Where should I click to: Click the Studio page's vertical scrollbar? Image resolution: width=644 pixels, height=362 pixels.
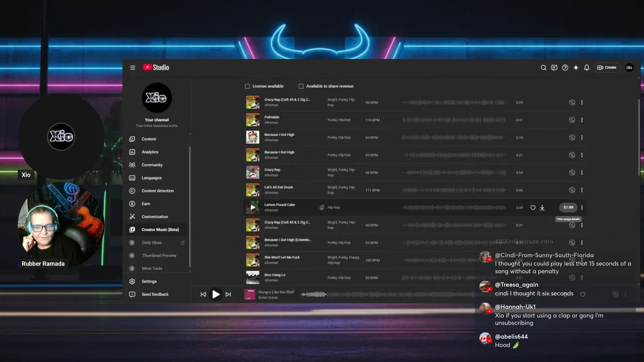pyautogui.click(x=638, y=137)
